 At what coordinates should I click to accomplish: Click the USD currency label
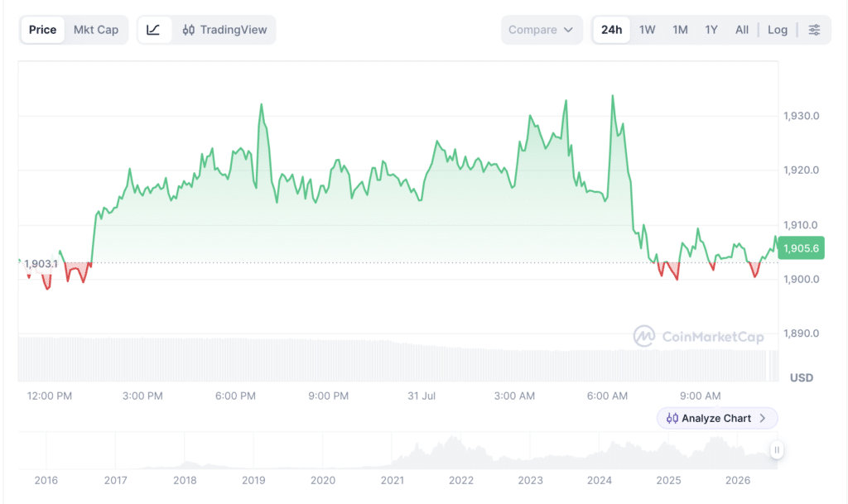[x=802, y=377]
